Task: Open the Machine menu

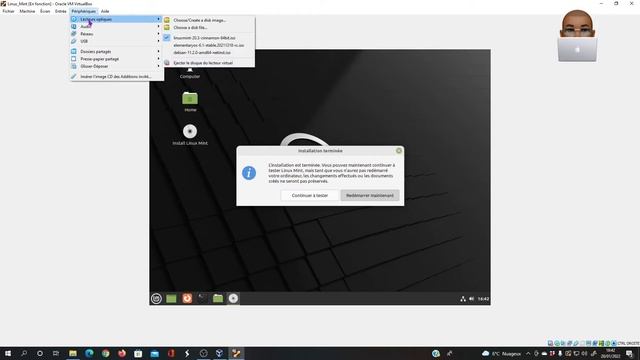Action: (x=27, y=11)
